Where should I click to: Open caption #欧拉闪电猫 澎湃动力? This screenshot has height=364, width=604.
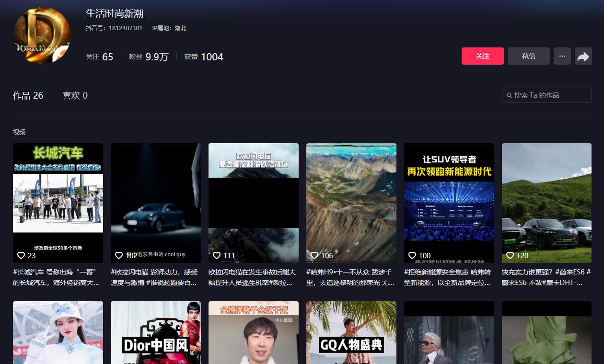155,277
